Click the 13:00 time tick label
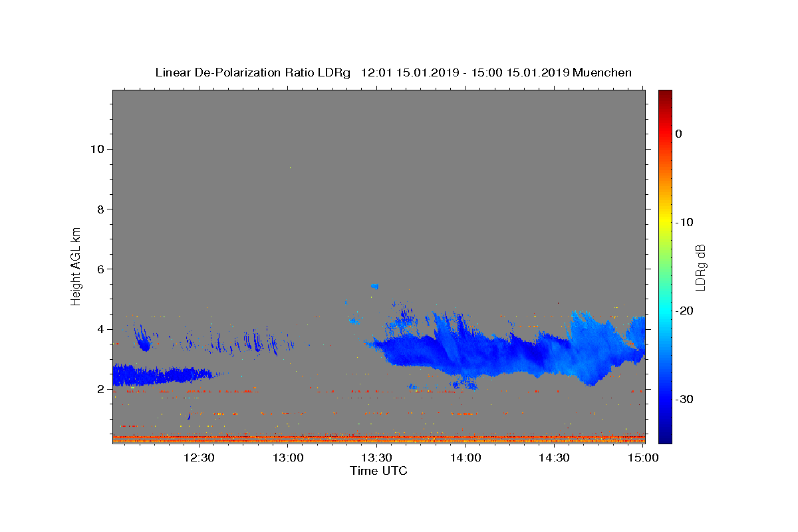Screen dimensions: 798x532 click(288, 458)
